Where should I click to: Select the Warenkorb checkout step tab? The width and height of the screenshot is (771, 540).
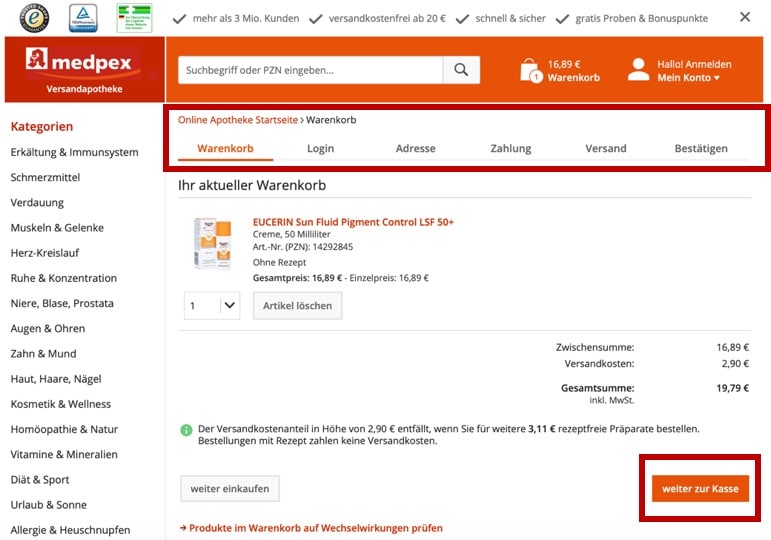pos(225,149)
